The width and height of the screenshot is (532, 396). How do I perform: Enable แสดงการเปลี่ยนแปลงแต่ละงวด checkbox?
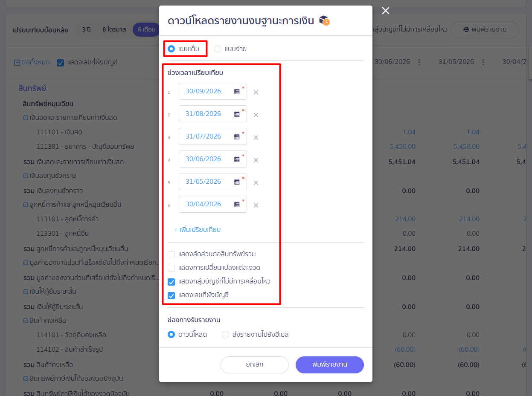pyautogui.click(x=172, y=268)
